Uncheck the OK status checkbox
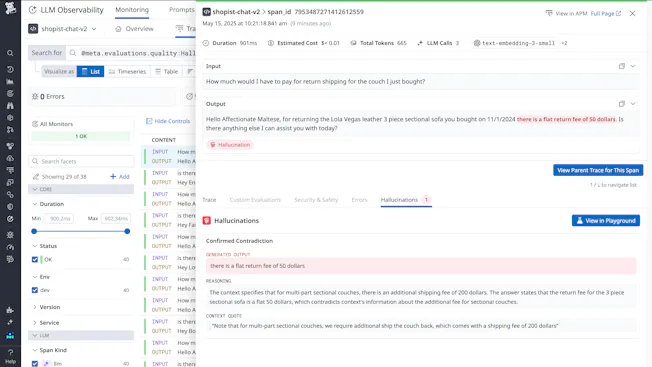Viewport: 652px width, 367px height. click(x=35, y=259)
